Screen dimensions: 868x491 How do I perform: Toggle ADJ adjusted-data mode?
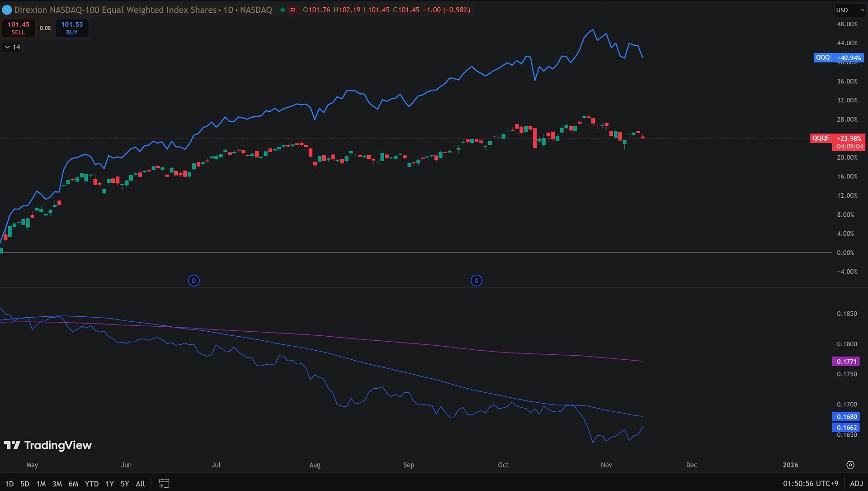(x=856, y=483)
